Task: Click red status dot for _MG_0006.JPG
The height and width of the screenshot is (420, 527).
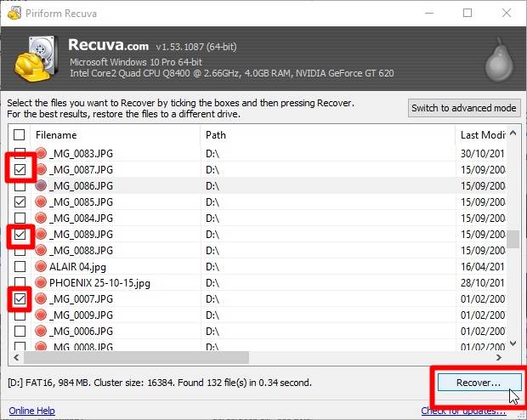Action: click(x=41, y=331)
